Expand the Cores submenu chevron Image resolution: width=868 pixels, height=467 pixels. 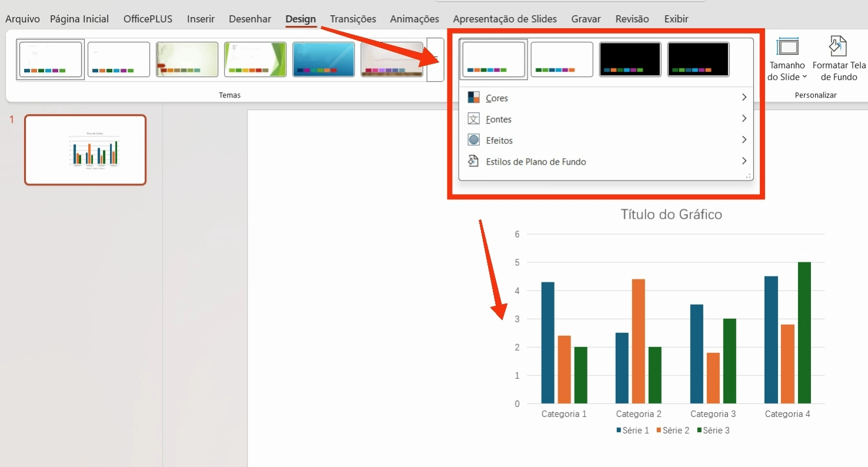point(744,98)
